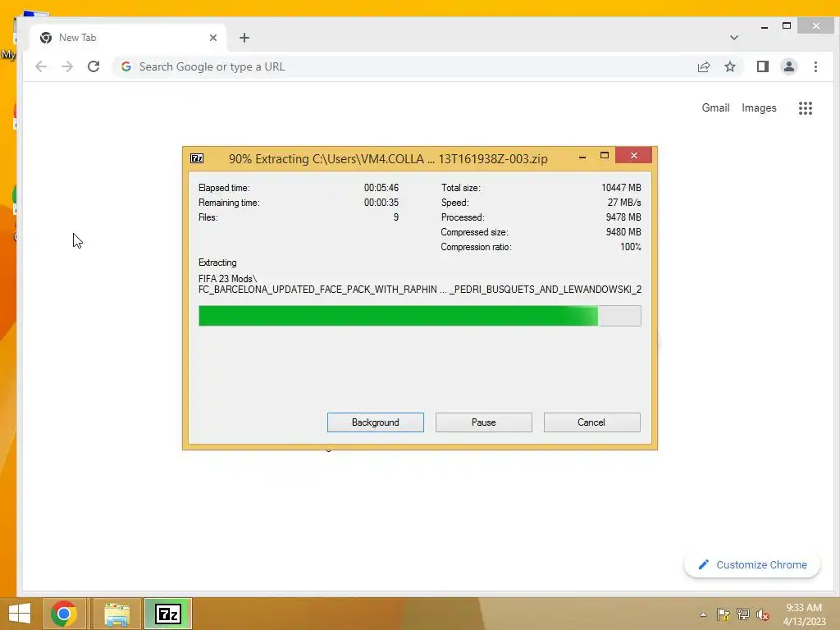Viewport: 840px width, 630px height.
Task: Click Total size value 10447 MB
Action: (x=621, y=188)
